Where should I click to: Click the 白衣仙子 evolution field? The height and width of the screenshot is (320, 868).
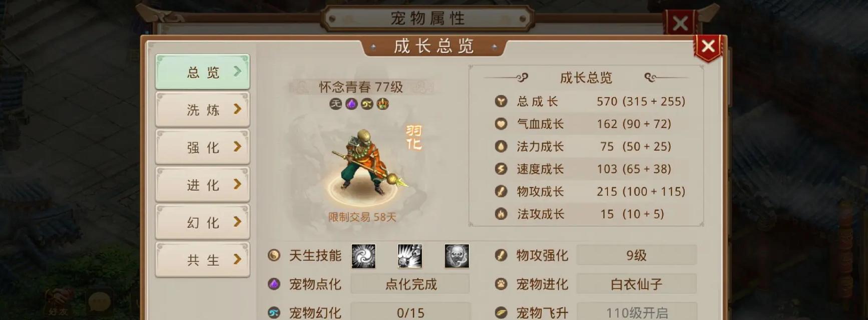(636, 284)
